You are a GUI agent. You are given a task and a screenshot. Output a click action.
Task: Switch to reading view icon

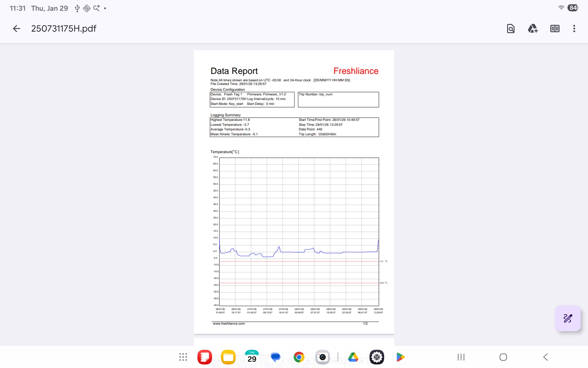coord(555,29)
